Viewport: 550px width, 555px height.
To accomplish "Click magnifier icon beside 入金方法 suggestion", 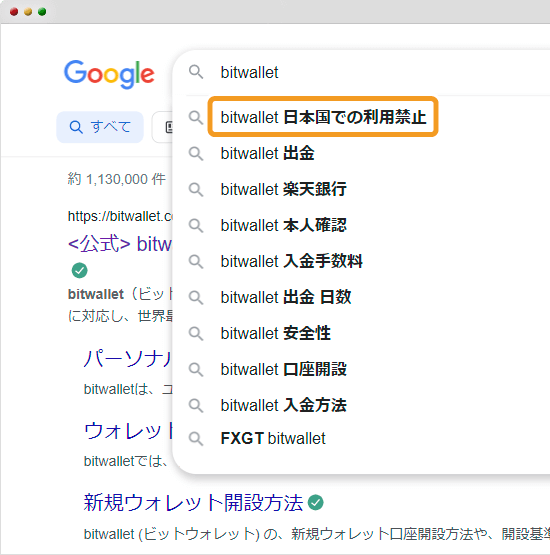I will [196, 406].
